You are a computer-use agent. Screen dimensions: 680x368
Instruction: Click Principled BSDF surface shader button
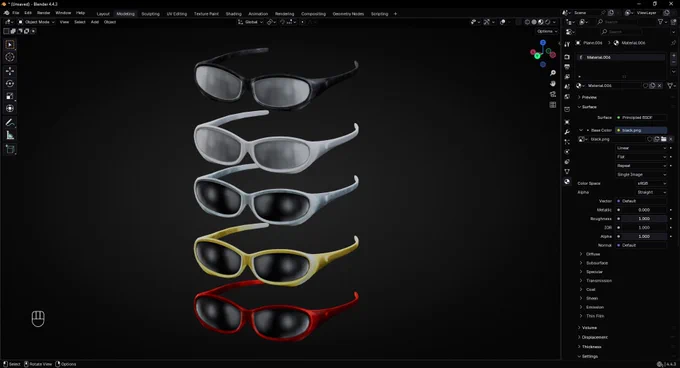point(641,117)
